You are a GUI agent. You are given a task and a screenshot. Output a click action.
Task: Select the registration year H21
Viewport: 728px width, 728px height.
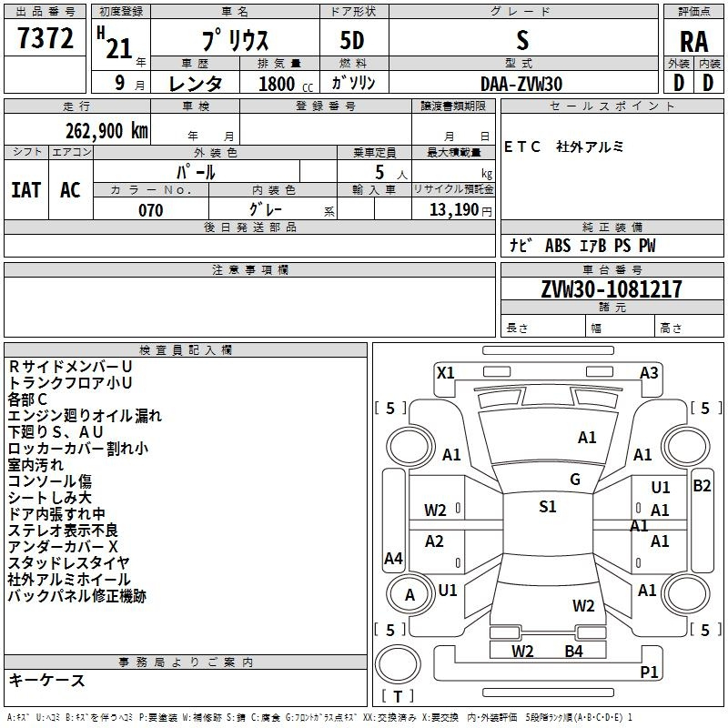click(x=115, y=43)
